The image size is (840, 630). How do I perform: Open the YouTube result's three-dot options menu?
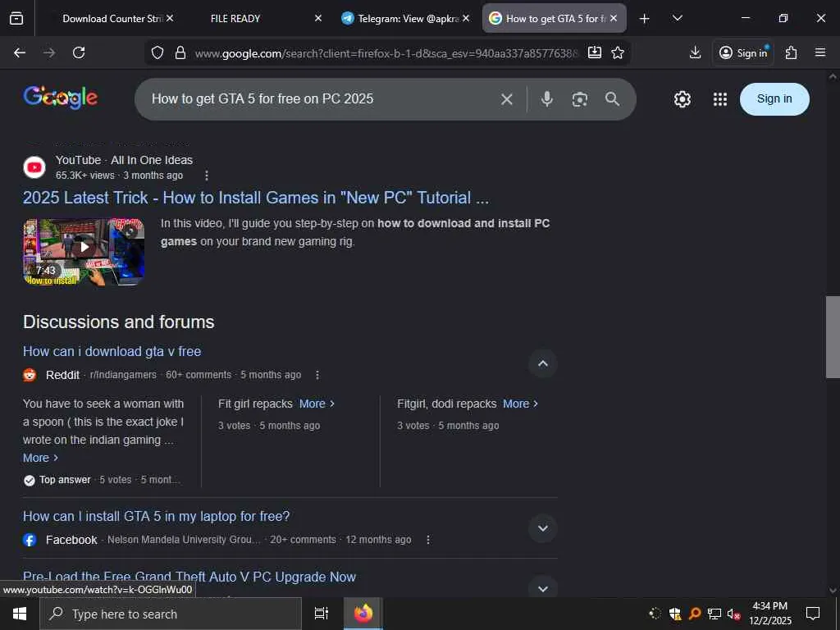tap(206, 176)
